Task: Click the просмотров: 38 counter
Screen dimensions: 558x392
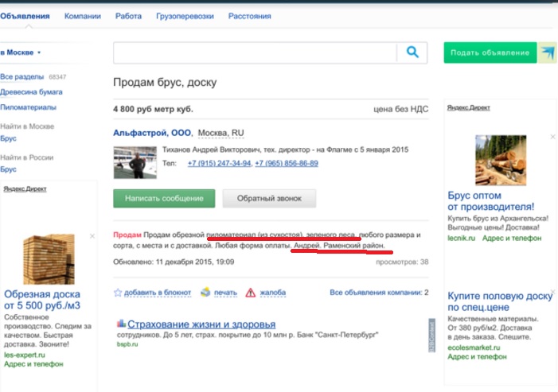Action: (402, 262)
